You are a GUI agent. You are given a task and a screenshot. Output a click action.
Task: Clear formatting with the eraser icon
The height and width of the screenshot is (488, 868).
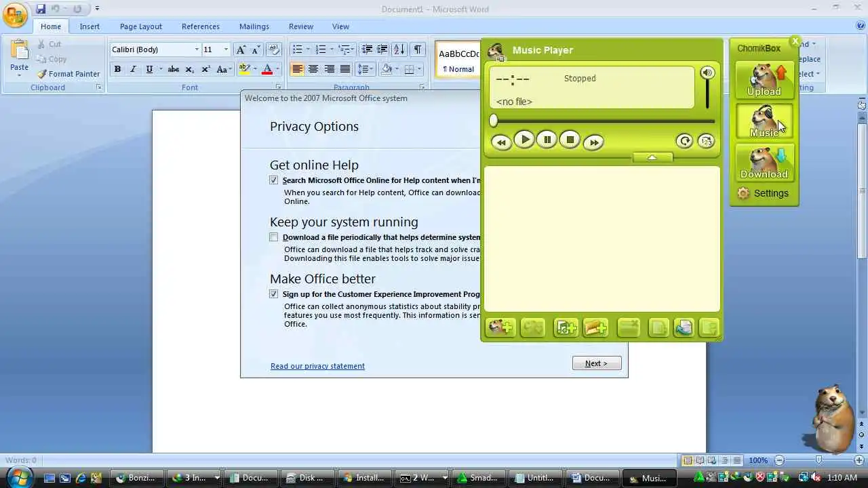(x=274, y=49)
